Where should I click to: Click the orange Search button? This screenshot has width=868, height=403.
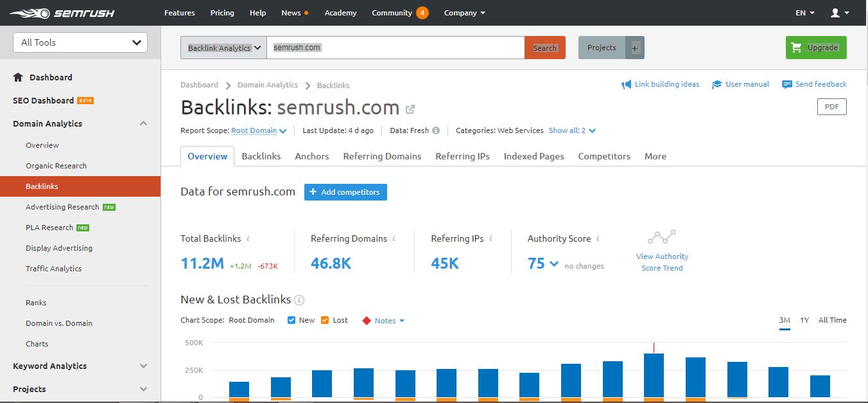(545, 48)
